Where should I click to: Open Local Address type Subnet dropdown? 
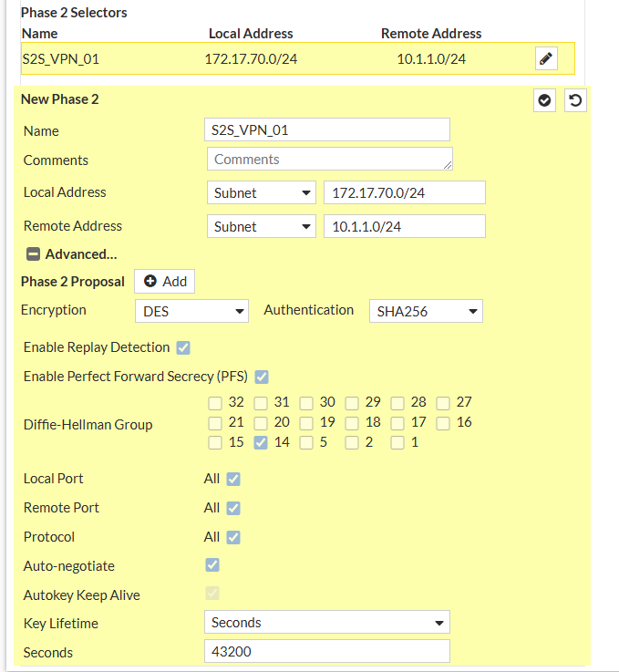point(262,192)
